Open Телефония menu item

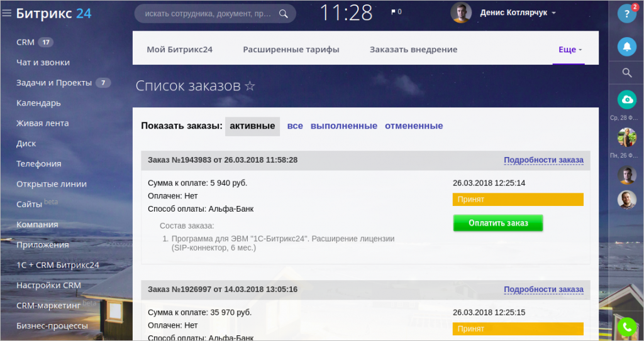pyautogui.click(x=38, y=164)
